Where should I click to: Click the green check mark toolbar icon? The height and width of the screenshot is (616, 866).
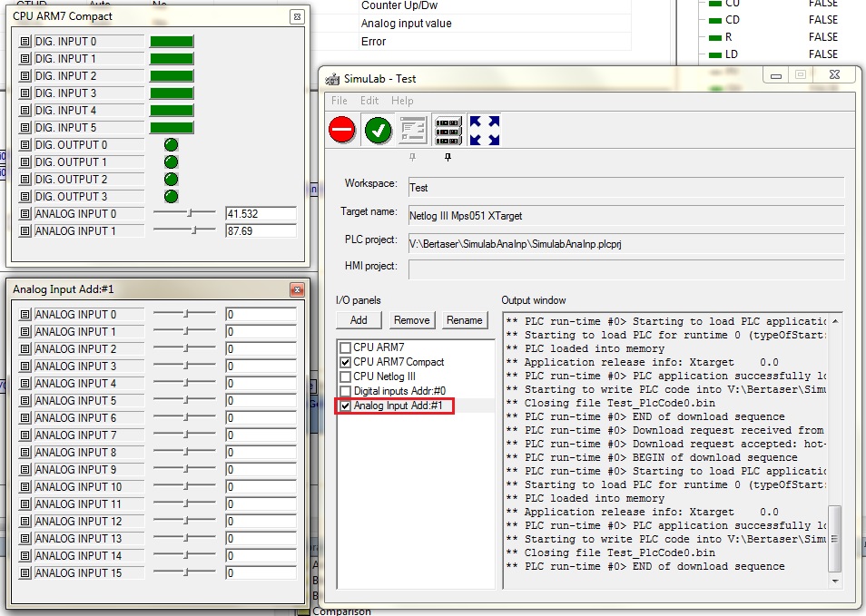(379, 131)
